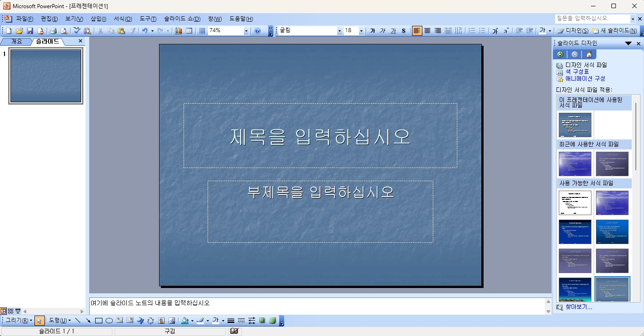Toggle bold text formatting

[x=373, y=31]
